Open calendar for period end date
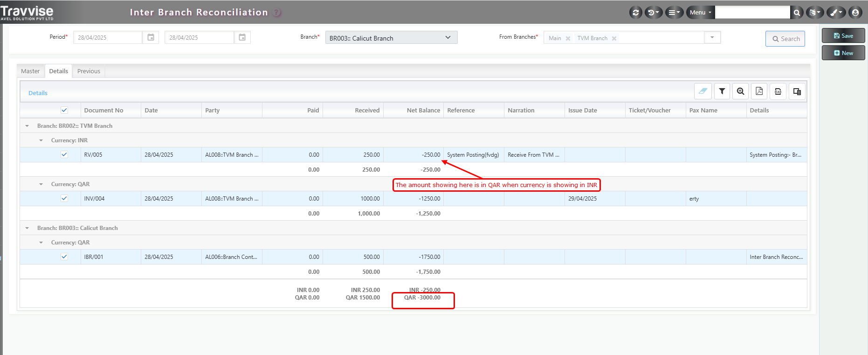This screenshot has height=355, width=868. [242, 37]
